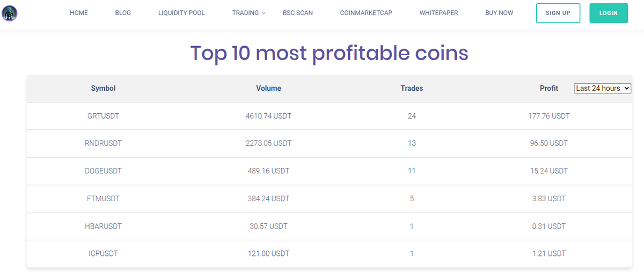Screen dimensions: 644x272
Task: Click the Volume column header
Action: 268,89
